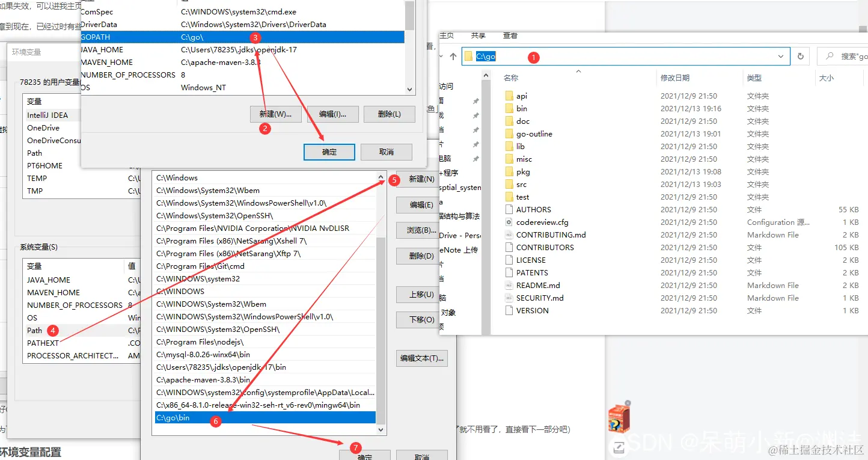Click the Explorer search box
Image resolution: width=868 pixels, height=460 pixels.
click(x=842, y=57)
